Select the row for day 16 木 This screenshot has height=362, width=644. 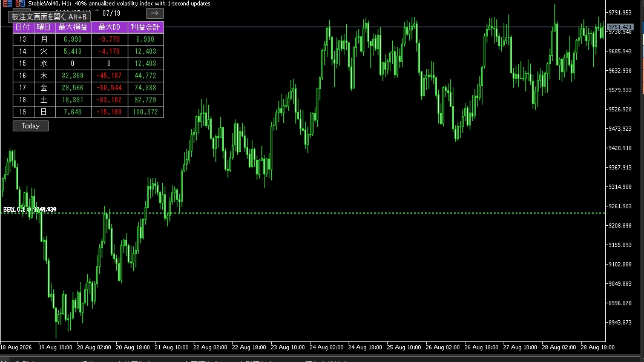[88, 76]
